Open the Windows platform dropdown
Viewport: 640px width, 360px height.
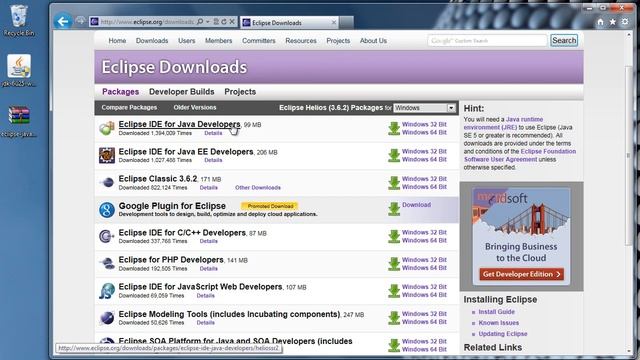coord(424,108)
